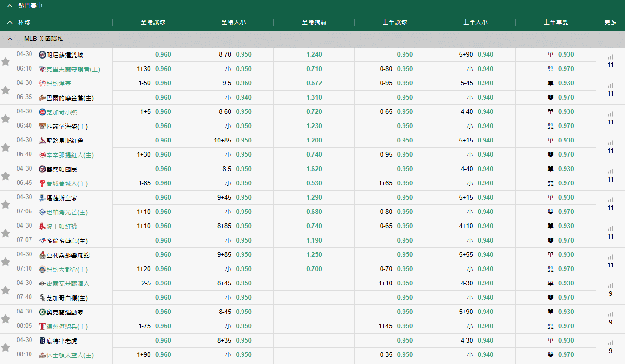Viewport: 625px width, 364px height.
Task: Collapse the 棒球 category chevron
Action: pyautogui.click(x=10, y=22)
